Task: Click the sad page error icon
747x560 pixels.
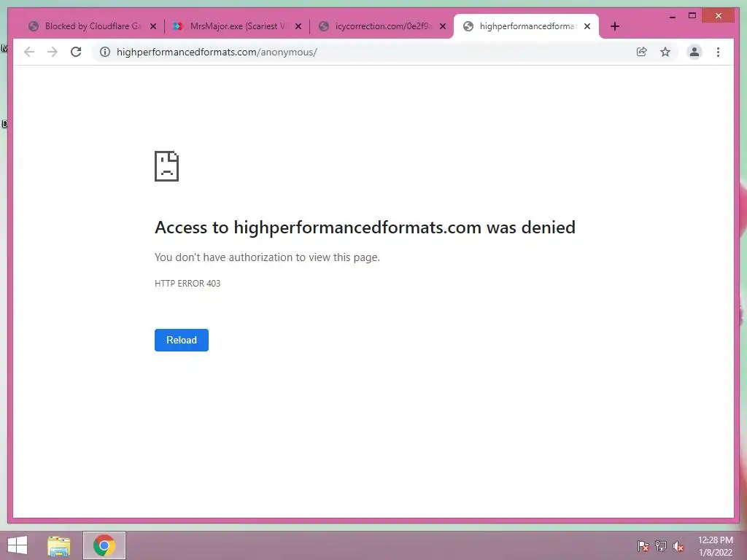Action: (x=167, y=166)
